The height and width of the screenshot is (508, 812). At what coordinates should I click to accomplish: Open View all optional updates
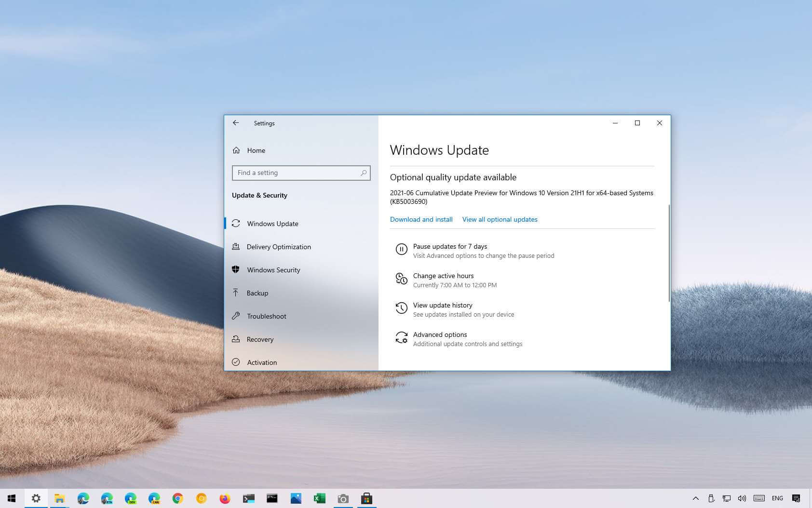500,219
